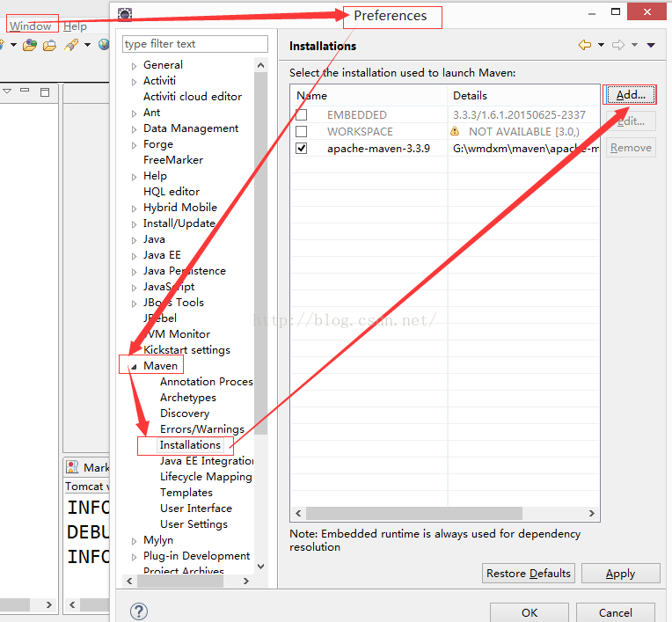Click the warning icon in WORKSPACE row
This screenshot has width=672, height=622.
(x=455, y=131)
